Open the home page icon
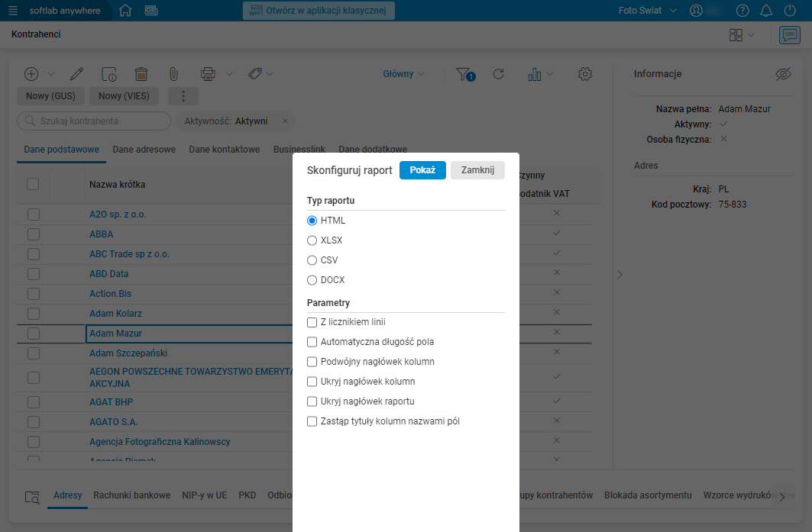Image resolution: width=812 pixels, height=532 pixels. coord(126,11)
